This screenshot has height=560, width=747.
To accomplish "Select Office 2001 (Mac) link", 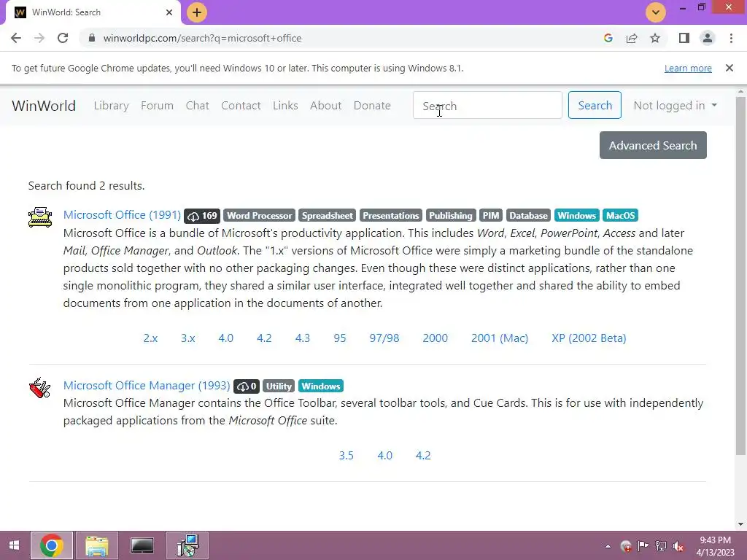I will click(500, 338).
